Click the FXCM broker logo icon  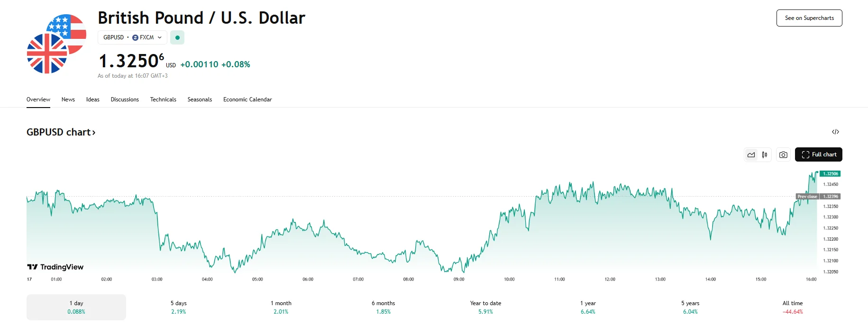(x=135, y=37)
